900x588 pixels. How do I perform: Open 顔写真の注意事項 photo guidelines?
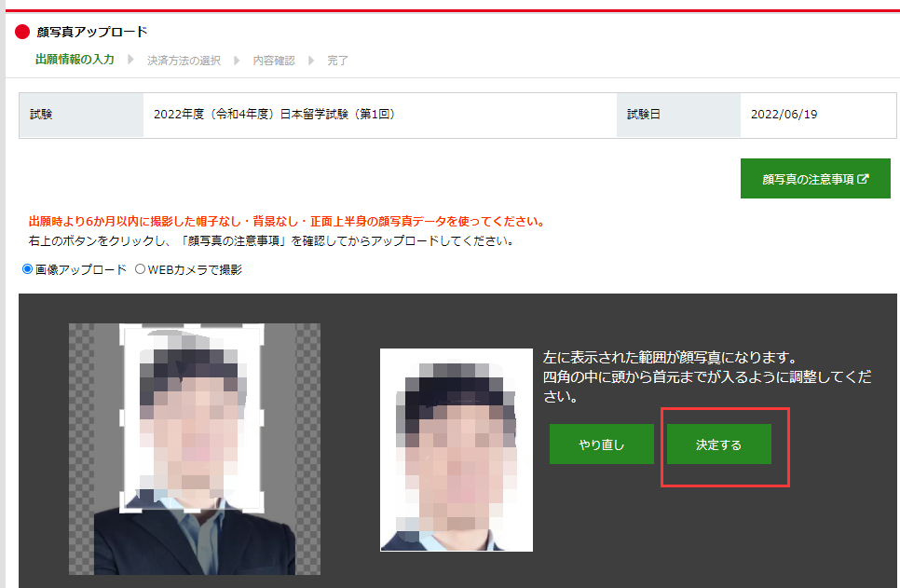[815, 179]
